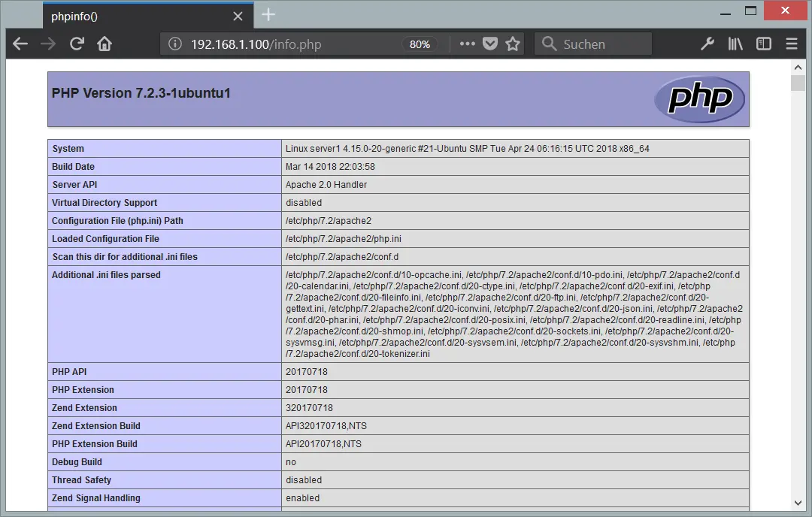Click the 'Mar 14 2018 22:03:58' value
The height and width of the screenshot is (517, 812).
click(x=330, y=167)
